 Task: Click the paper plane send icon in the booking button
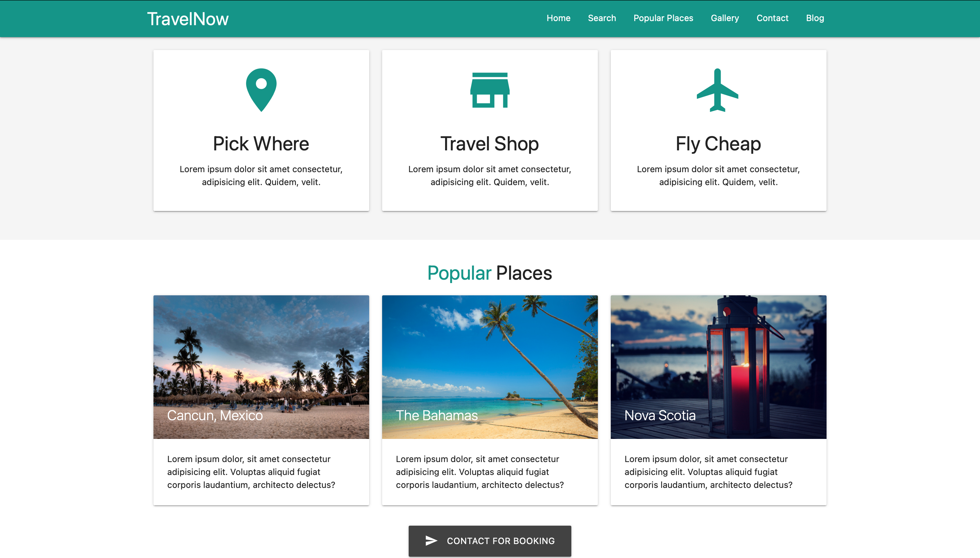click(431, 540)
